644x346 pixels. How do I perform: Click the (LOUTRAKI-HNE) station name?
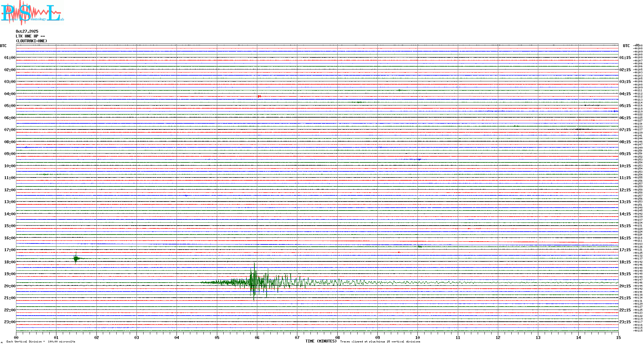click(31, 41)
